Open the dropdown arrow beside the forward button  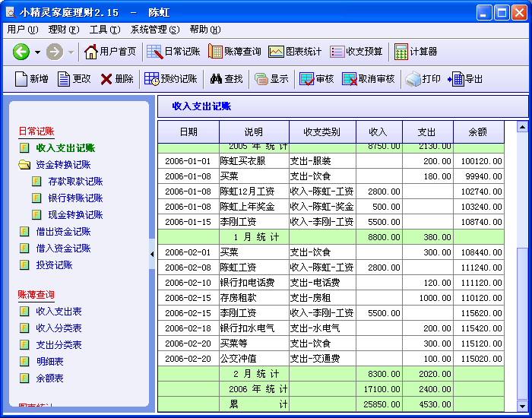click(x=71, y=52)
